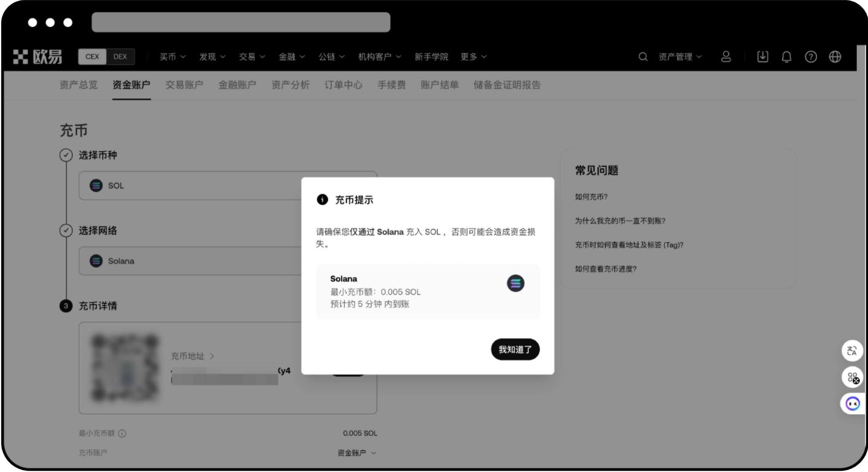Open the AI assistant floating icon
868x472 pixels.
[x=851, y=404]
